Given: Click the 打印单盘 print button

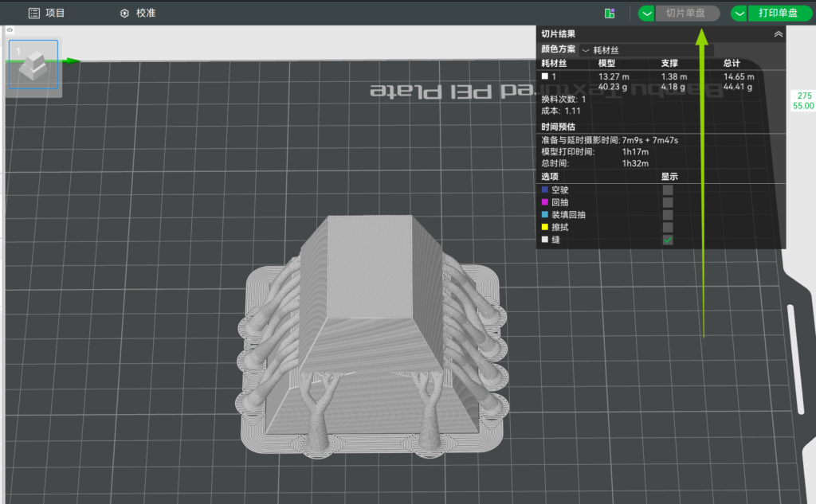Looking at the screenshot, I should click(x=778, y=14).
